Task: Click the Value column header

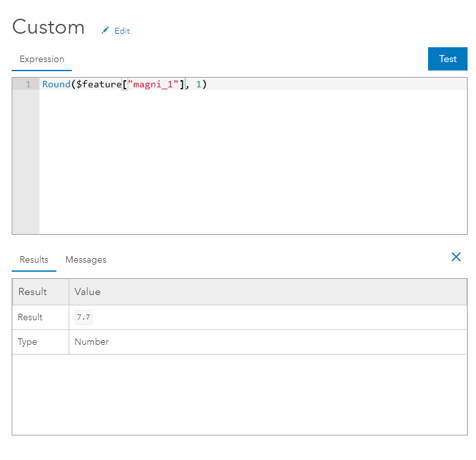Action: pos(87,292)
